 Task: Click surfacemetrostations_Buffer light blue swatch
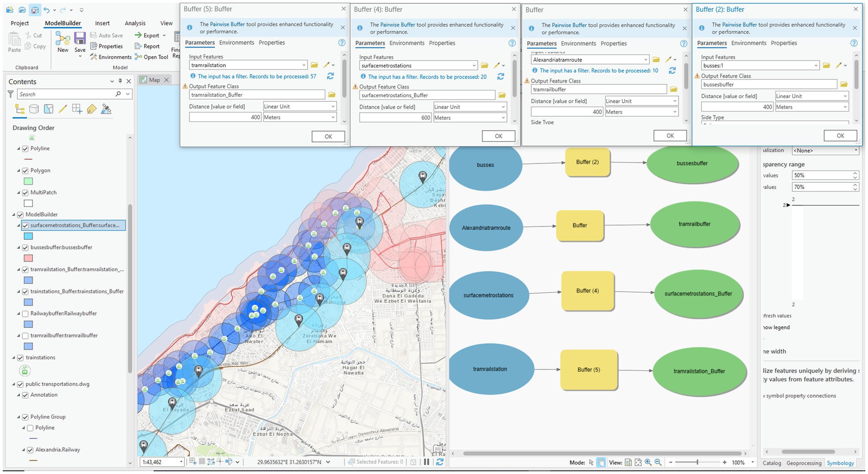(x=28, y=237)
